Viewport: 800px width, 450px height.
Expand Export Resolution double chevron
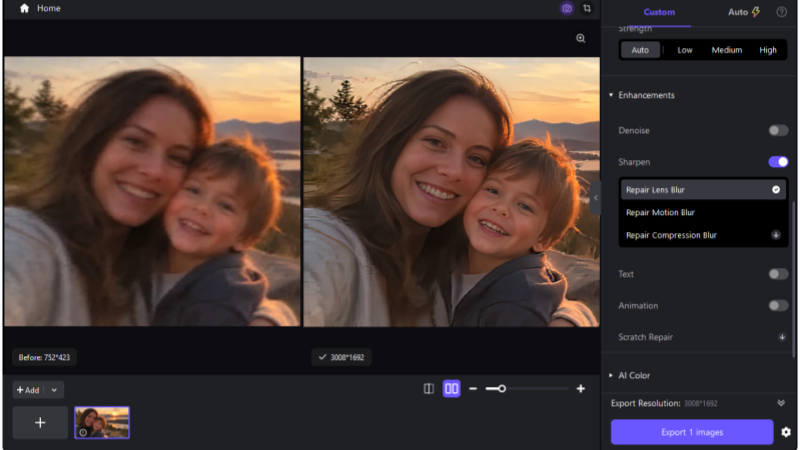coord(781,403)
